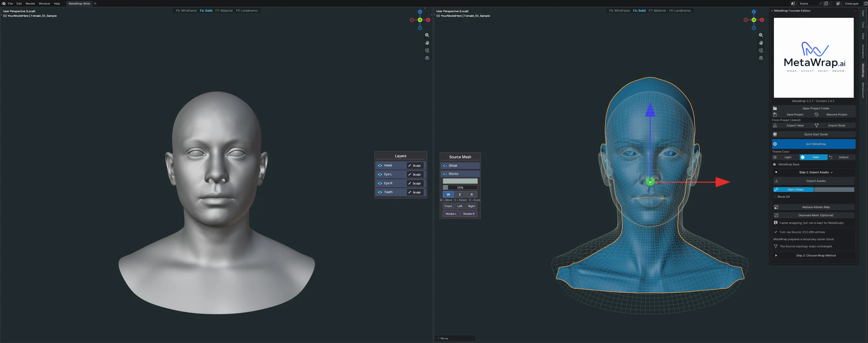Click the ghost opacity 15% slider
Image resolution: width=868 pixels, height=343 pixels.
tap(460, 187)
